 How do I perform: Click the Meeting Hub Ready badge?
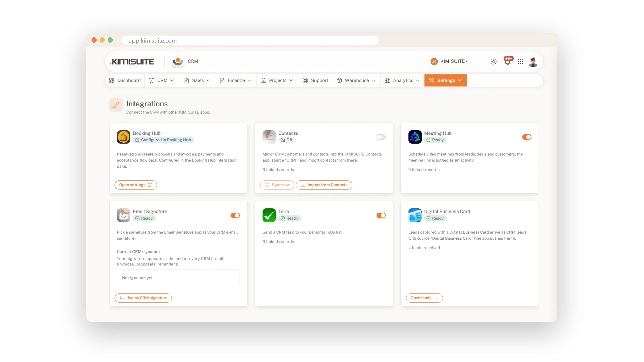pyautogui.click(x=435, y=140)
